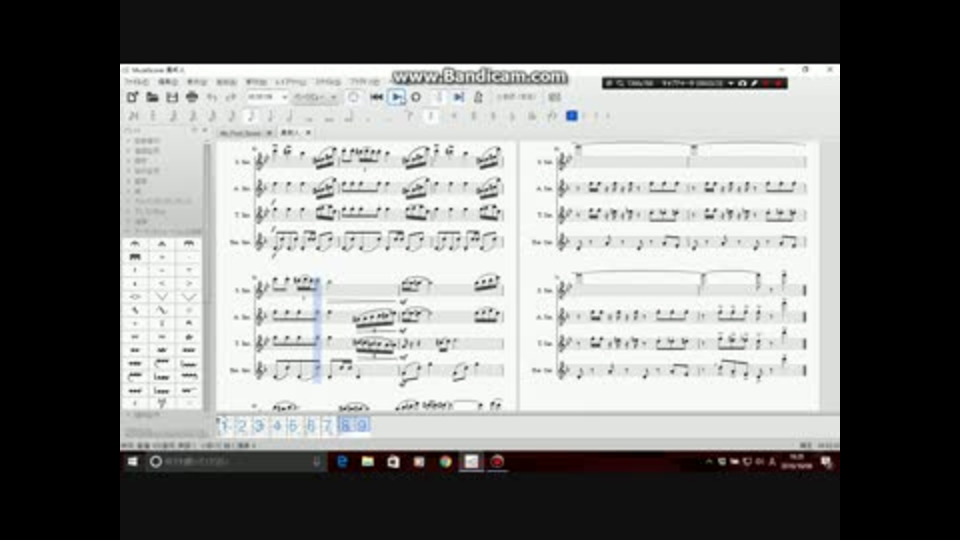The image size is (960, 540).
Task: Expand first palette category 装飾音符
Action: (x=147, y=141)
